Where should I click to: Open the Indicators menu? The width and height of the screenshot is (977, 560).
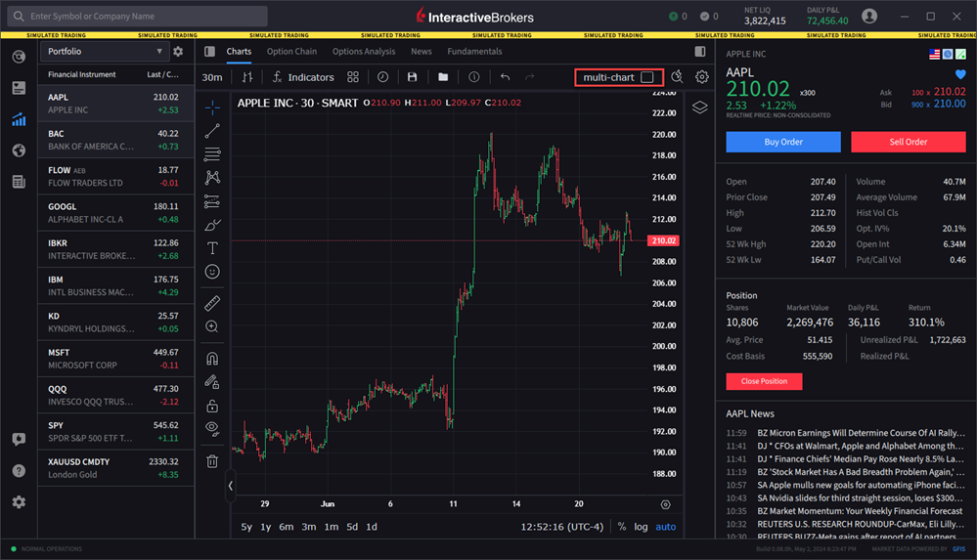(303, 77)
